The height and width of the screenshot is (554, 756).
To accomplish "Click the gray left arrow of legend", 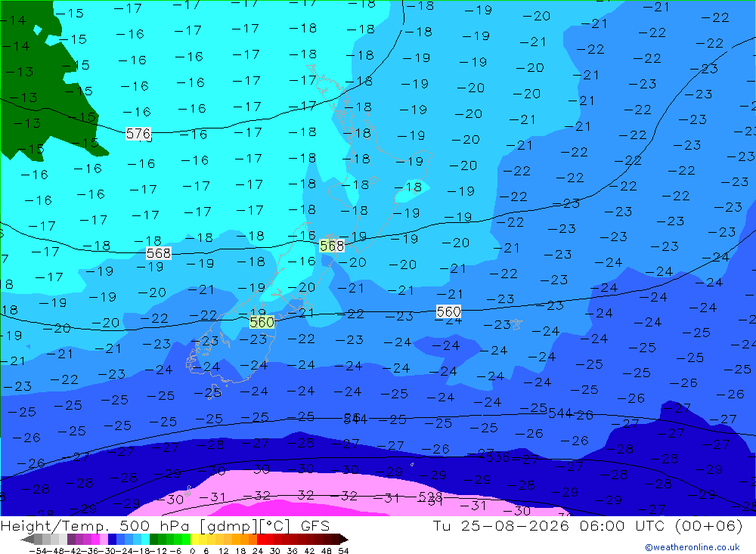I will (x=27, y=540).
